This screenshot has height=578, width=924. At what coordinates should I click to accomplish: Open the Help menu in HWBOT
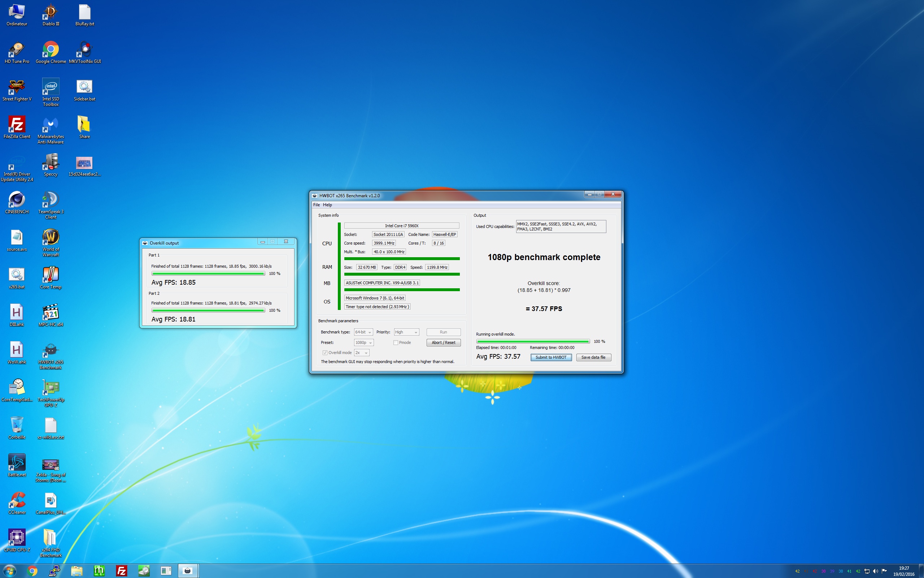(x=327, y=205)
